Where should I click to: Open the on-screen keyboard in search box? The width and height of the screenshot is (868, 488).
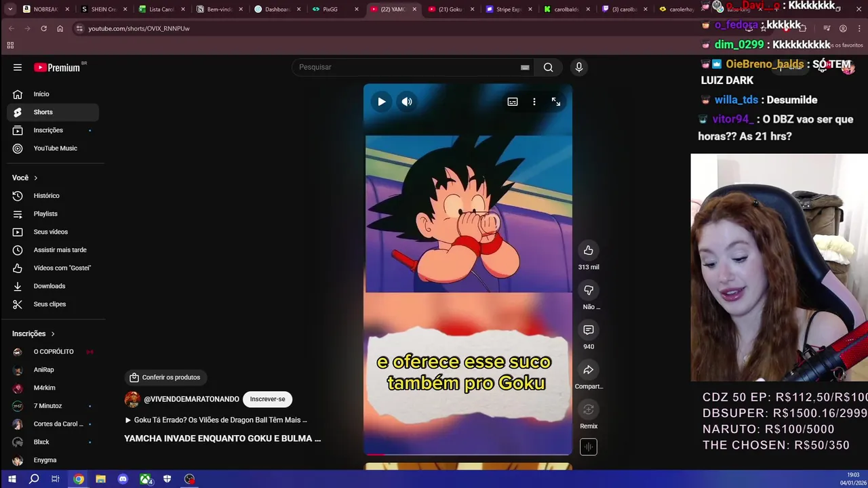[525, 67]
